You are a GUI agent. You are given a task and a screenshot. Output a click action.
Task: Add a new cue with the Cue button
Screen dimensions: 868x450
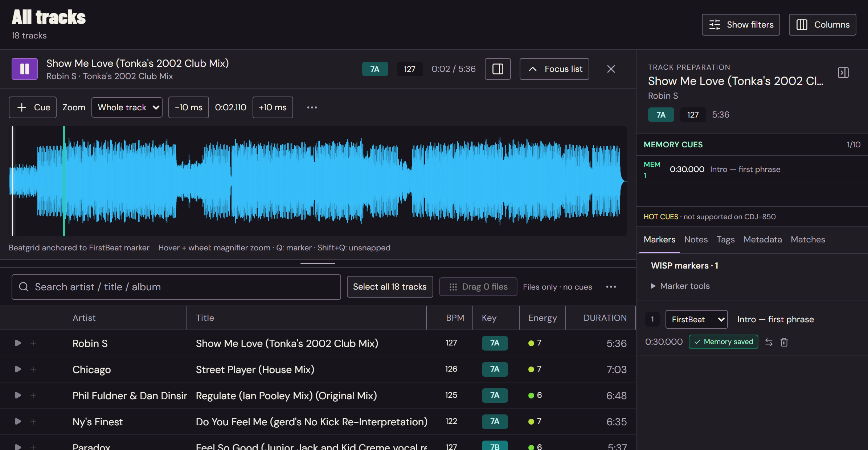[x=33, y=107]
